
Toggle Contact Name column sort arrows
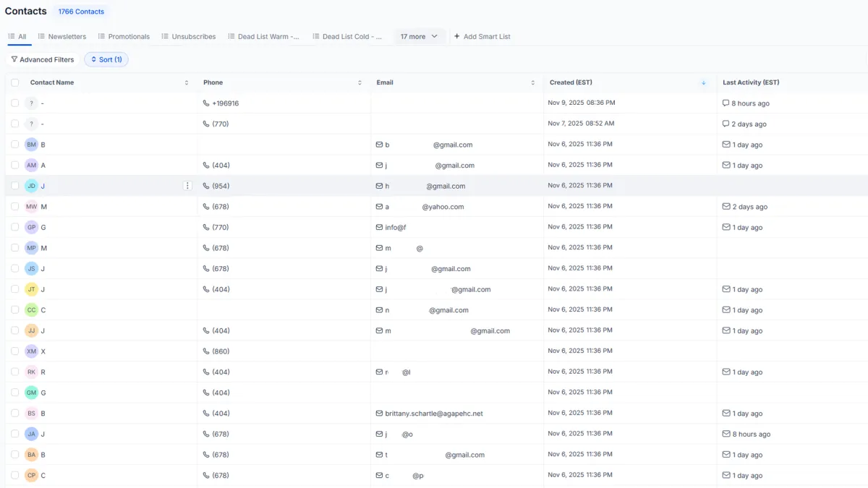187,82
